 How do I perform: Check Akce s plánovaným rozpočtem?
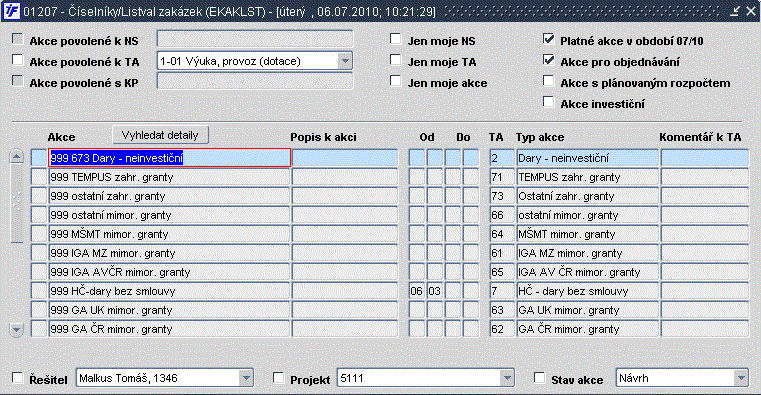pos(548,81)
